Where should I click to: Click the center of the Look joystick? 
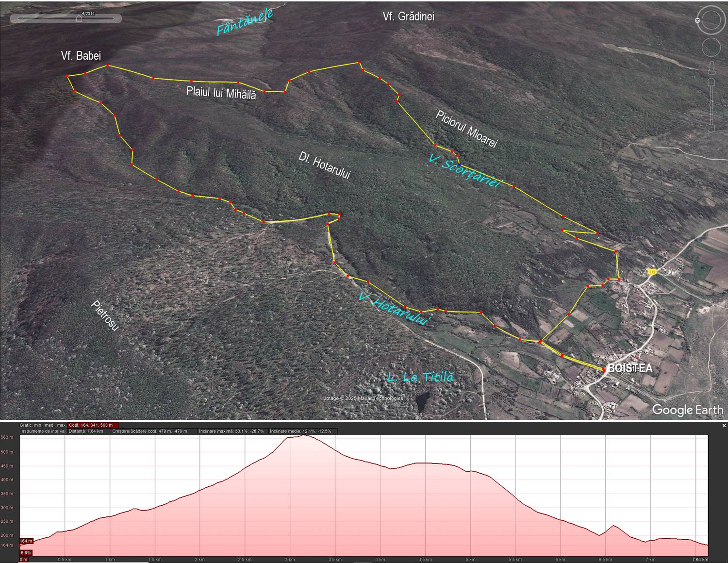(x=711, y=21)
